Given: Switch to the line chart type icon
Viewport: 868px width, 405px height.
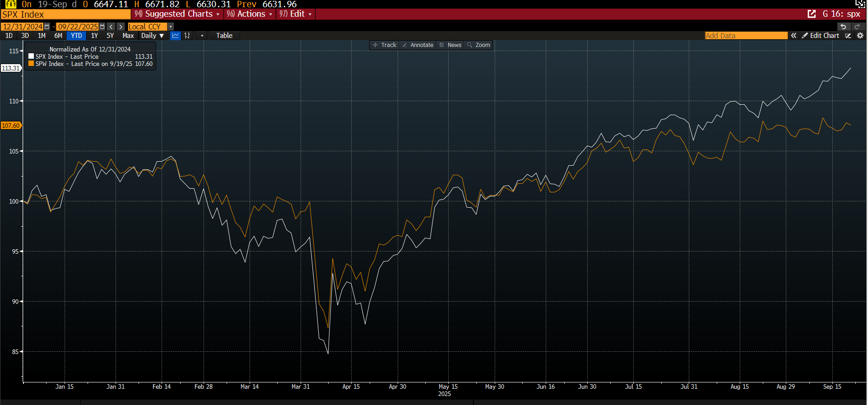Looking at the screenshot, I should [176, 36].
